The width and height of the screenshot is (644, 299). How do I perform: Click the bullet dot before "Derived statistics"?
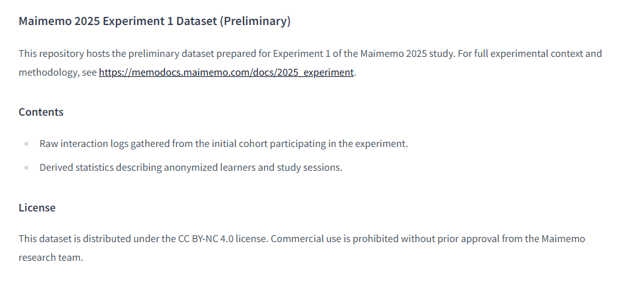[26, 168]
